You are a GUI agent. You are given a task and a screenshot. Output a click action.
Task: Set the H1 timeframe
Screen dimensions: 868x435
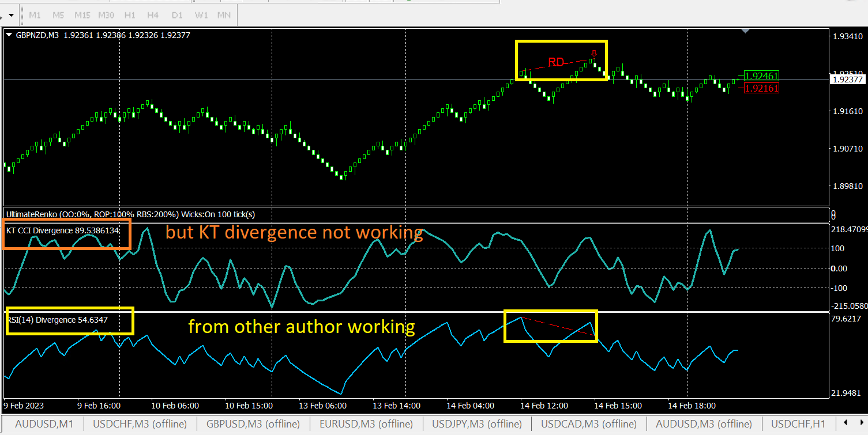tap(130, 14)
